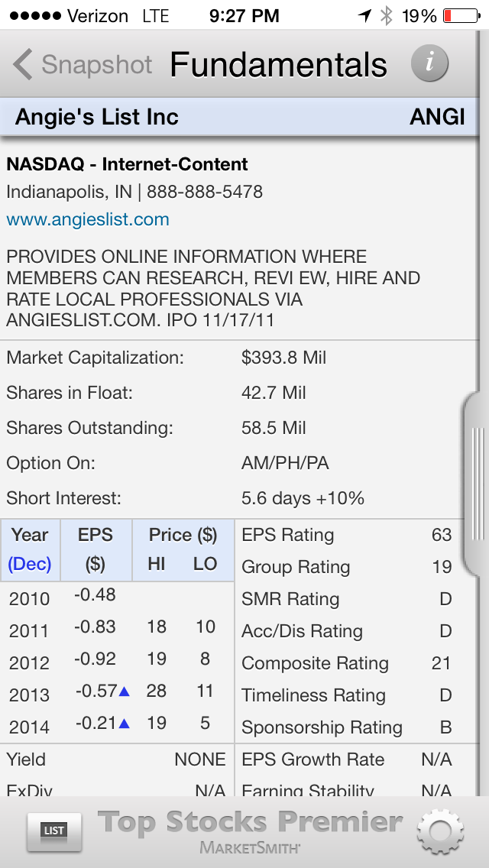Tap the location arrow in status bar

coord(364,16)
